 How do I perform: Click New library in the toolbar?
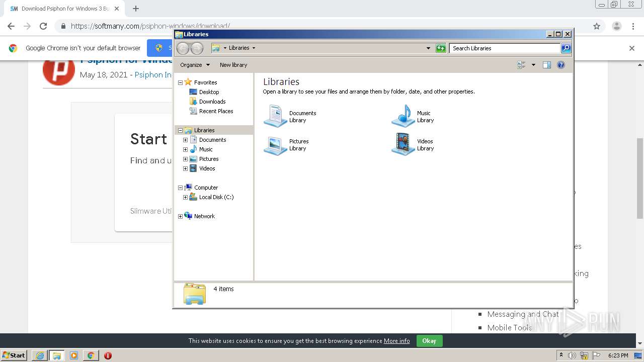click(x=233, y=65)
